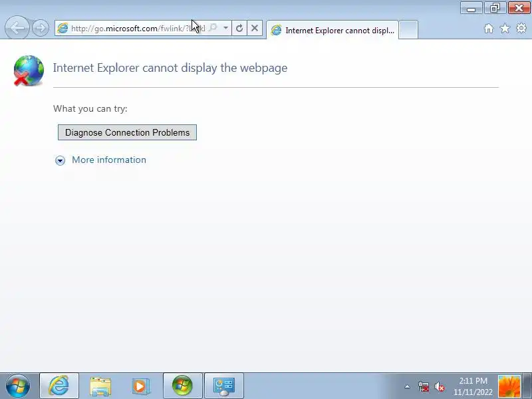This screenshot has height=399, width=532.
Task: Restore down the Internet Explorer window
Action: 495,8
